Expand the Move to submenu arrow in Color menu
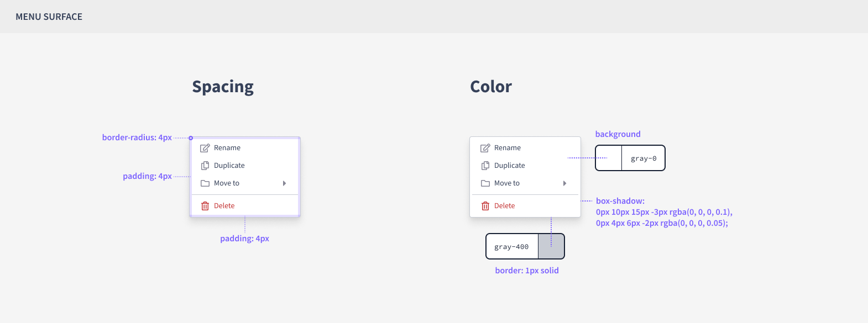This screenshot has height=323, width=868. (564, 183)
